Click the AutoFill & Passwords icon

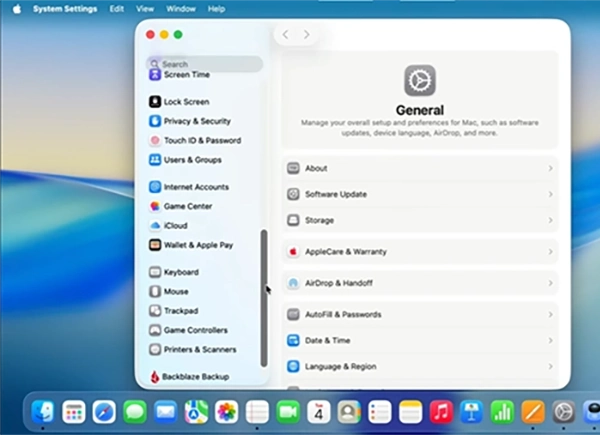point(293,314)
